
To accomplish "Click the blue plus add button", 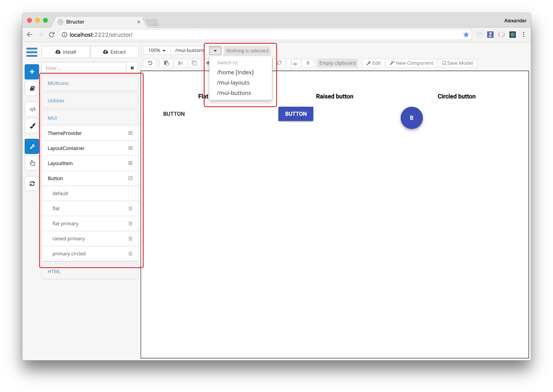I will tap(32, 72).
